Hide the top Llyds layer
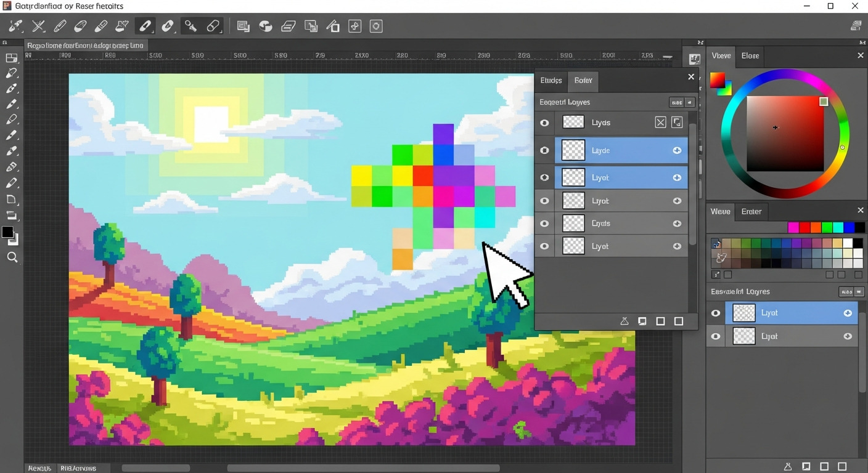 (544, 123)
